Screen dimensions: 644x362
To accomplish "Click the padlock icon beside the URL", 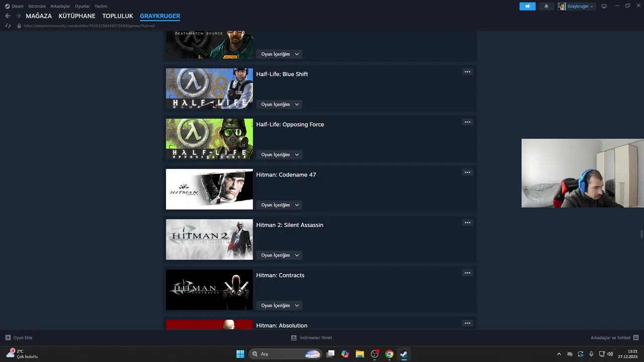I will click(x=19, y=26).
